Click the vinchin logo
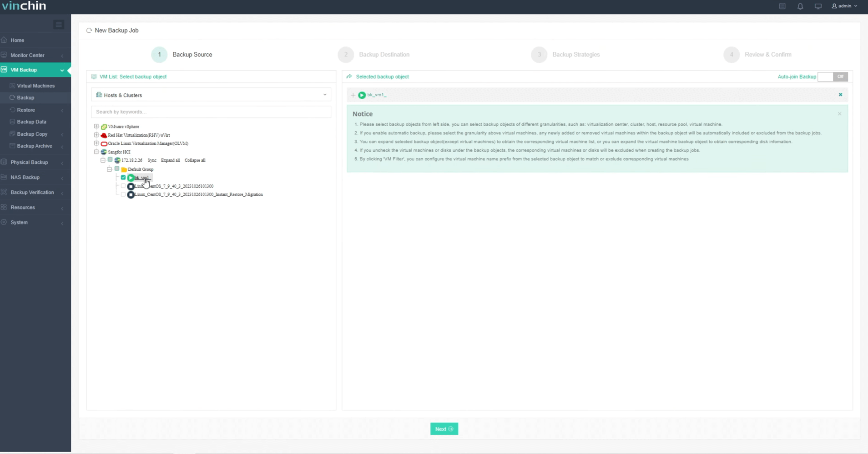The height and width of the screenshot is (454, 868). [x=24, y=6]
